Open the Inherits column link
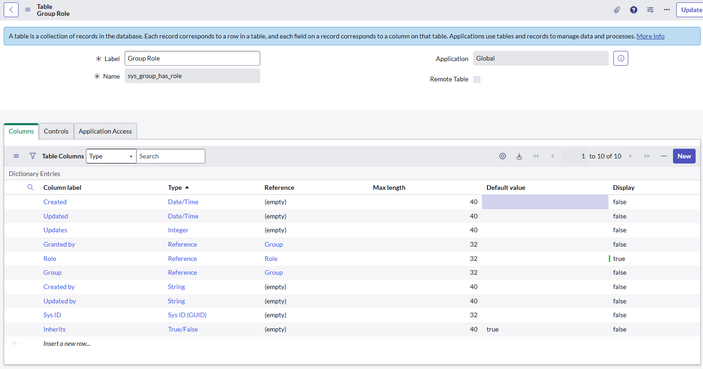703x369 pixels. click(x=54, y=330)
